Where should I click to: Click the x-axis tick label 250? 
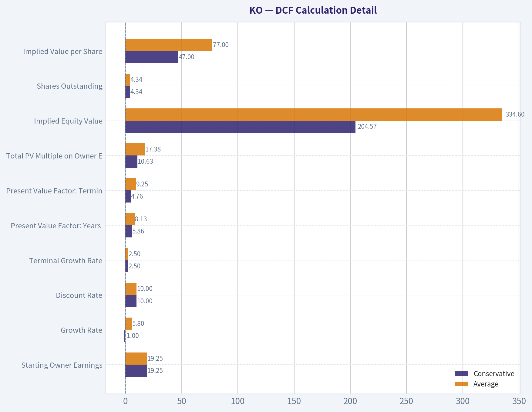click(x=406, y=401)
